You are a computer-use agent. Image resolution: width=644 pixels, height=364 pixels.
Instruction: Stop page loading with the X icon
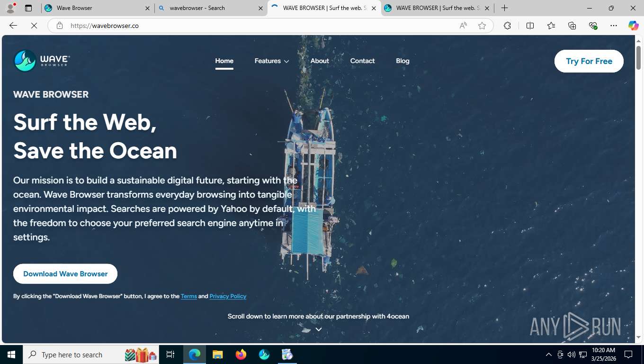(34, 26)
